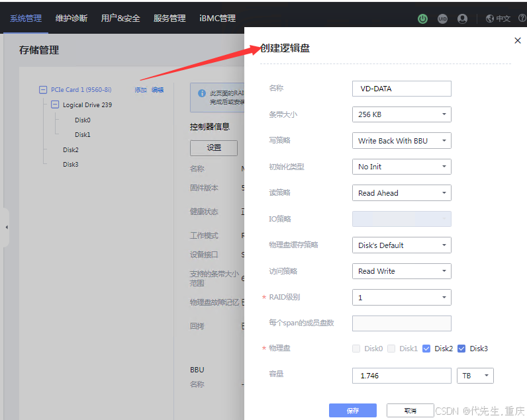Image resolution: width=527 pixels, height=420 pixels.
Task: Open the 物理盘缓存策略 Disk's Default dropdown
Action: (402, 245)
